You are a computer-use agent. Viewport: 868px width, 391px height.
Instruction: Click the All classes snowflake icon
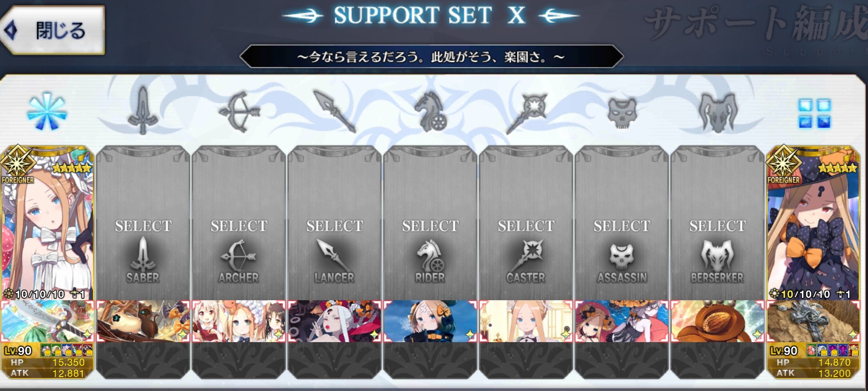coord(47,111)
